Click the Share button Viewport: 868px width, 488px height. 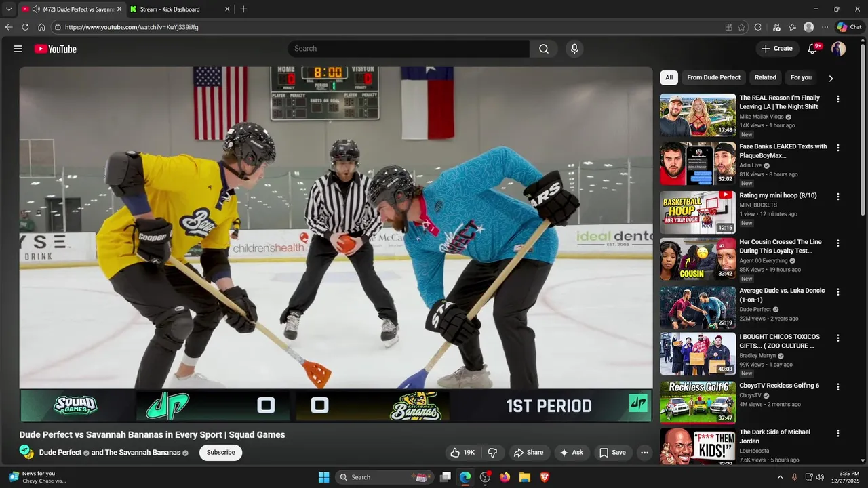528,453
